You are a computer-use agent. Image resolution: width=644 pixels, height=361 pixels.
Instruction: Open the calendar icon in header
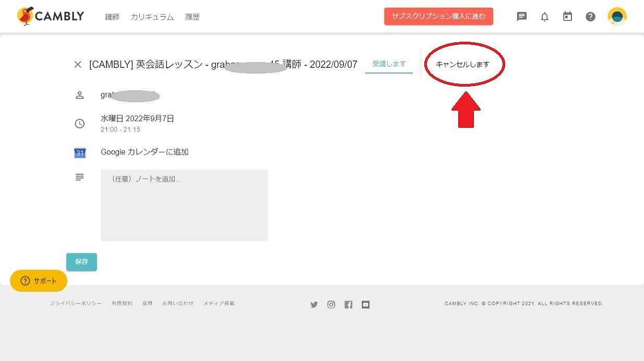pos(567,17)
